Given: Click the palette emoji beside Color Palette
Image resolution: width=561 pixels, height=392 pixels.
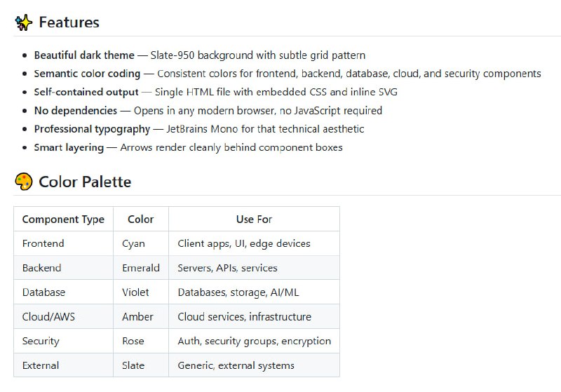Looking at the screenshot, I should pyautogui.click(x=24, y=182).
